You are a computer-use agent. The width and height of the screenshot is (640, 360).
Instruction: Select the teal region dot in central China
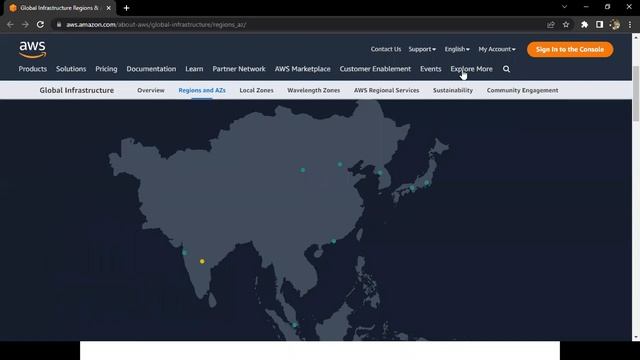(302, 170)
